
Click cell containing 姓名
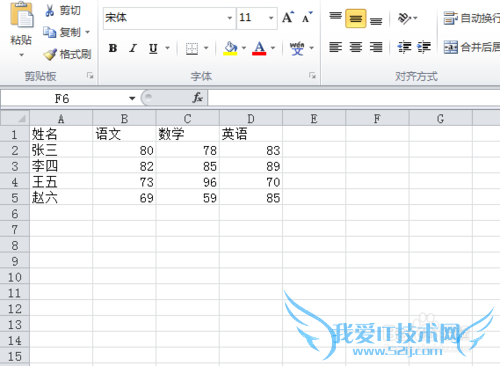61,134
